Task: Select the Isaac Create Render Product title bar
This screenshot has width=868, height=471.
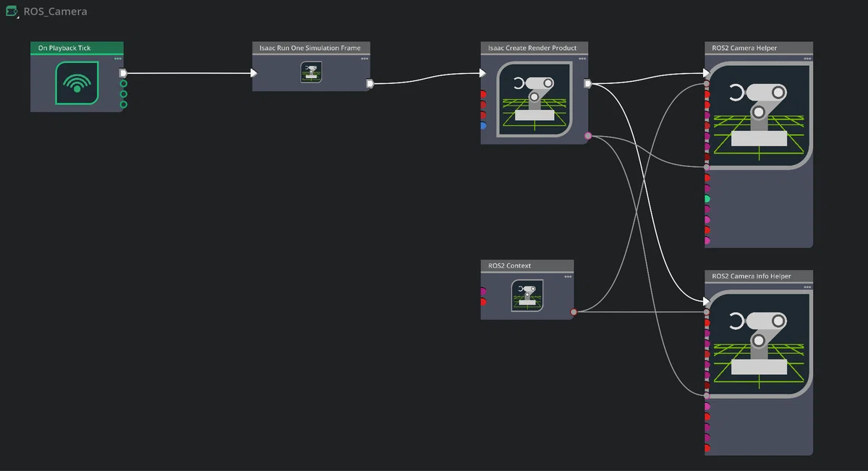Action: pyautogui.click(x=535, y=48)
